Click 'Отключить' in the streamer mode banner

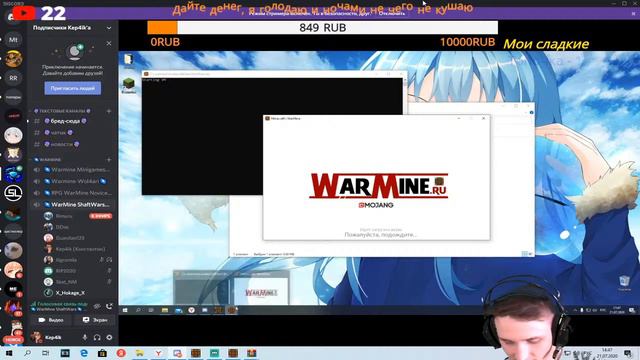(392, 13)
